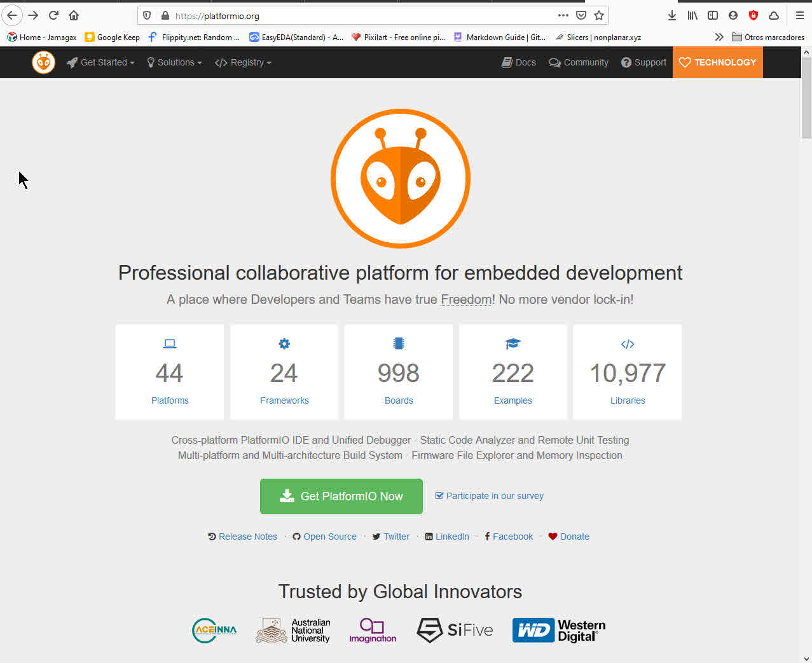Click the scrollbar down arrow

(x=806, y=658)
